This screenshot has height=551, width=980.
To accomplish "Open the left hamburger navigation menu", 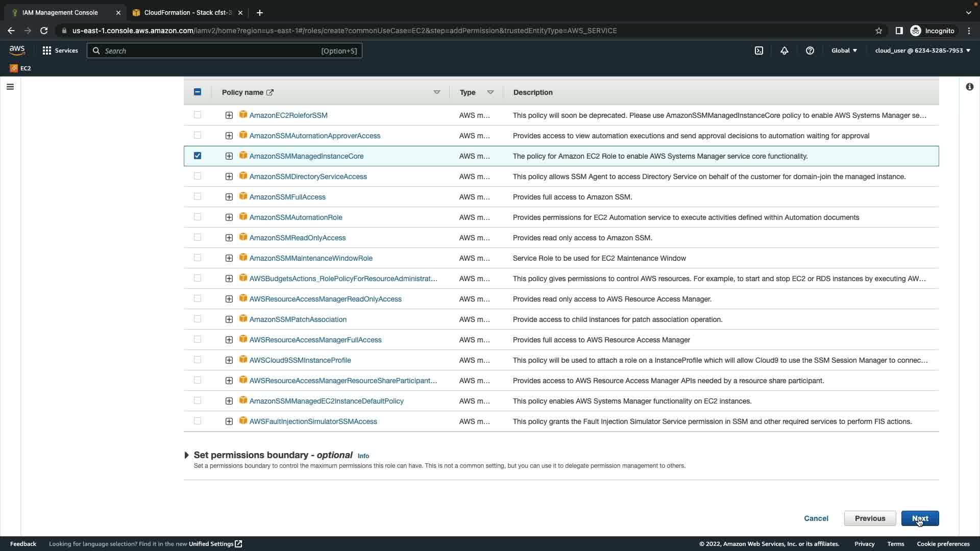I will click(10, 87).
